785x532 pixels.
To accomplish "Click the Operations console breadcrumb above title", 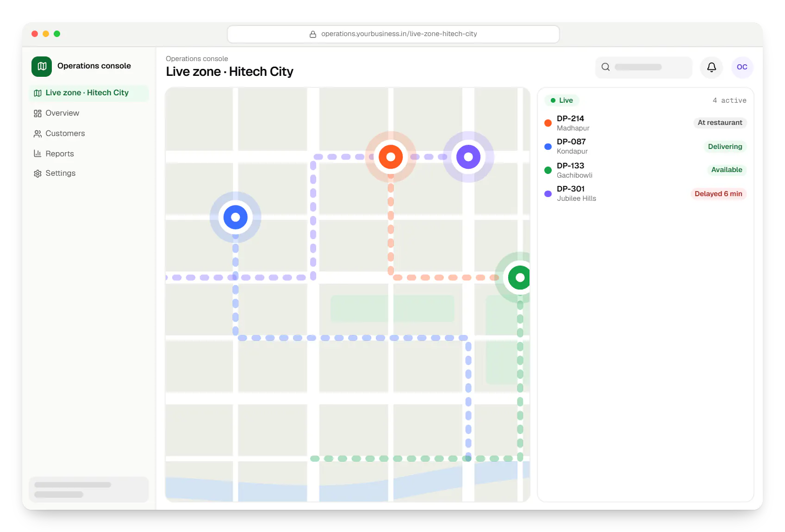I will tap(197, 59).
